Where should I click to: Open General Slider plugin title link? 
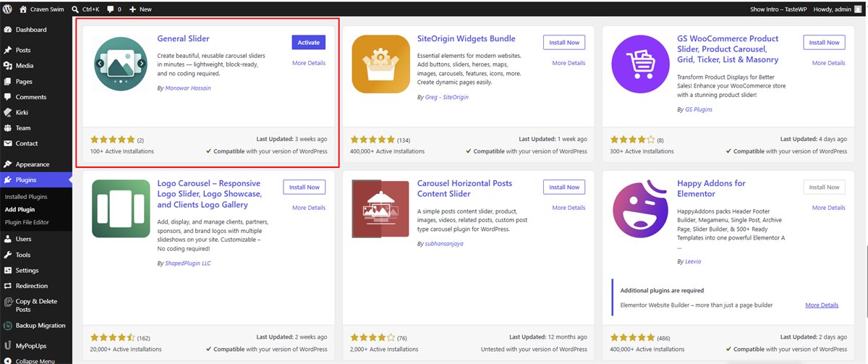tap(183, 39)
